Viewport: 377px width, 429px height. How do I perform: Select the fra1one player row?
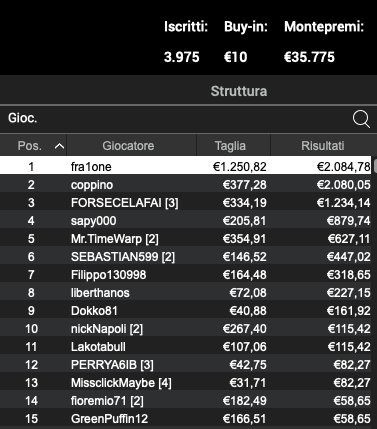pyautogui.click(x=186, y=166)
